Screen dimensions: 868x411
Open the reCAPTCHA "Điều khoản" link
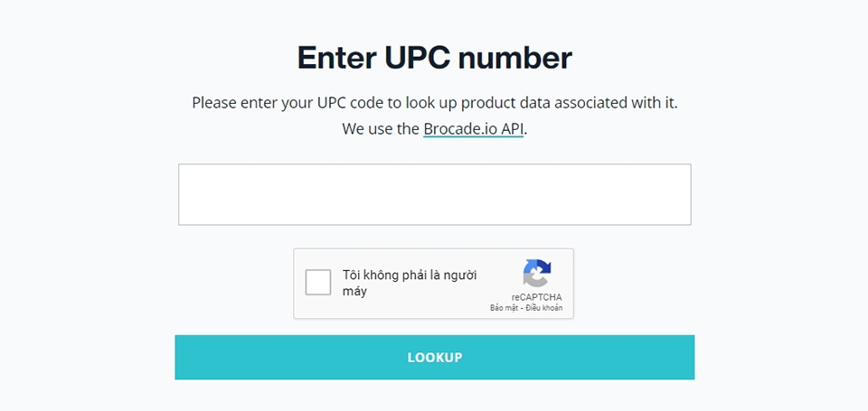pyautogui.click(x=544, y=308)
